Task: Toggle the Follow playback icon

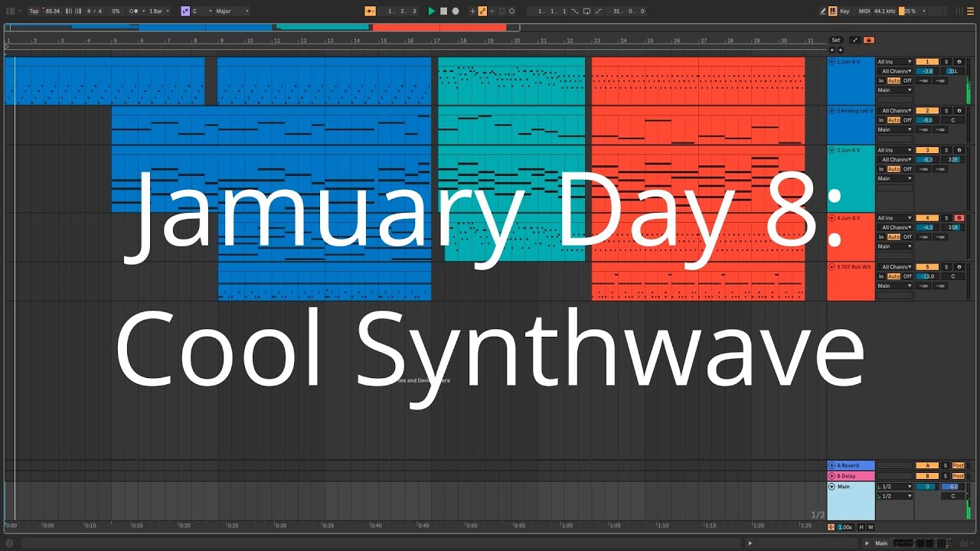Action: (x=370, y=11)
